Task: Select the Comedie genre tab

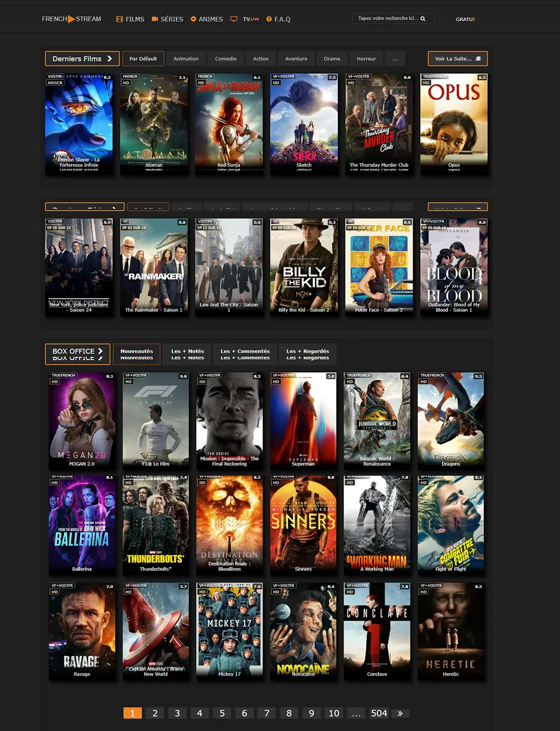Action: [x=226, y=59]
